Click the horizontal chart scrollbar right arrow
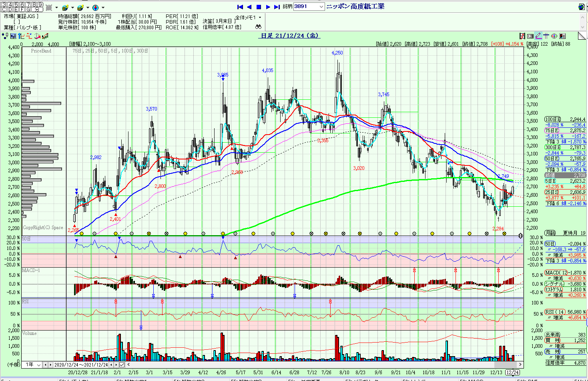This screenshot has height=381, width=588. (x=520, y=365)
